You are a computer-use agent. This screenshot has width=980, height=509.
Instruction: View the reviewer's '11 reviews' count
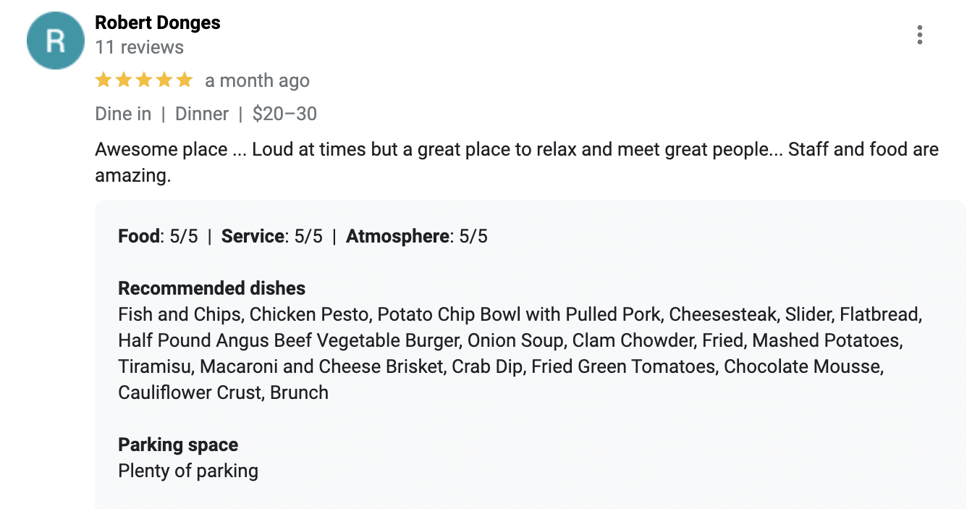[139, 48]
